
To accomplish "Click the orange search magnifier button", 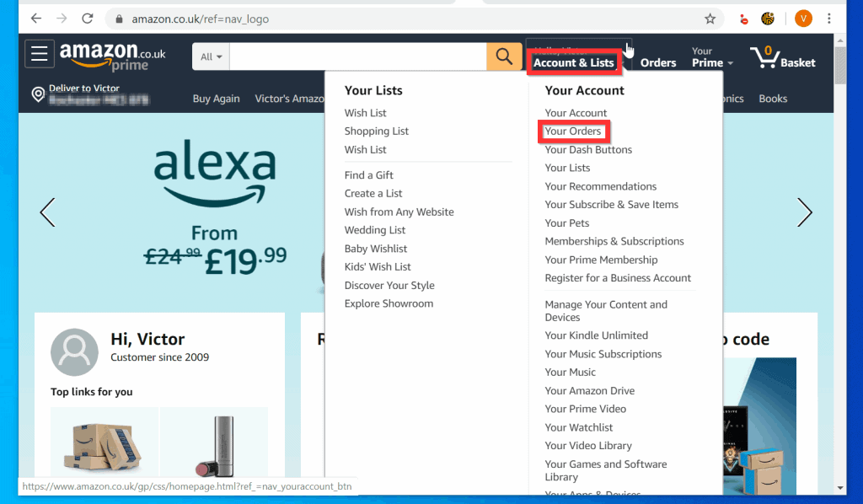I will coord(504,56).
